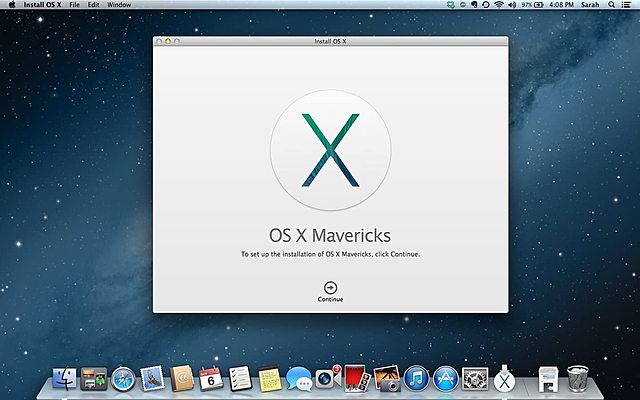This screenshot has width=640, height=400.
Task: Open the File menu
Action: 74,4
